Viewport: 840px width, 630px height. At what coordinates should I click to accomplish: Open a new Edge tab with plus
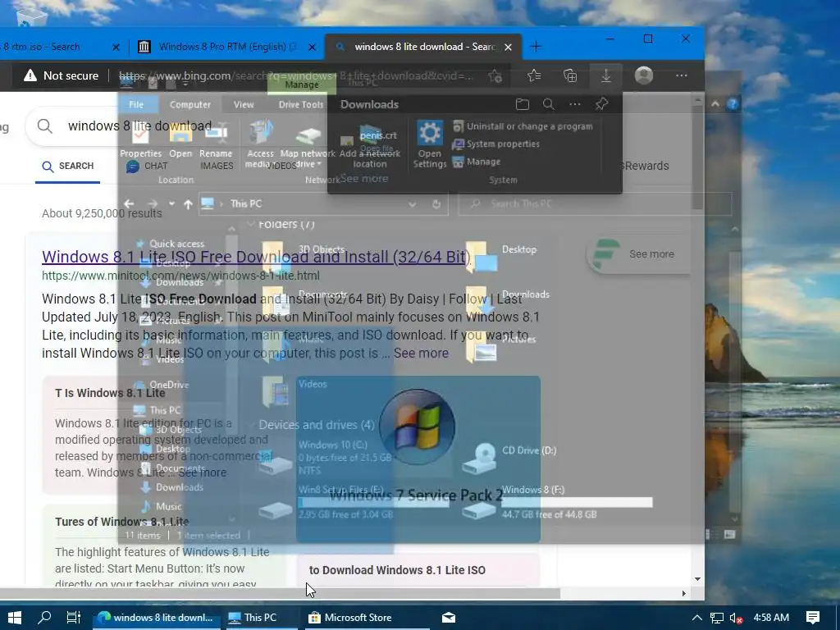536,47
